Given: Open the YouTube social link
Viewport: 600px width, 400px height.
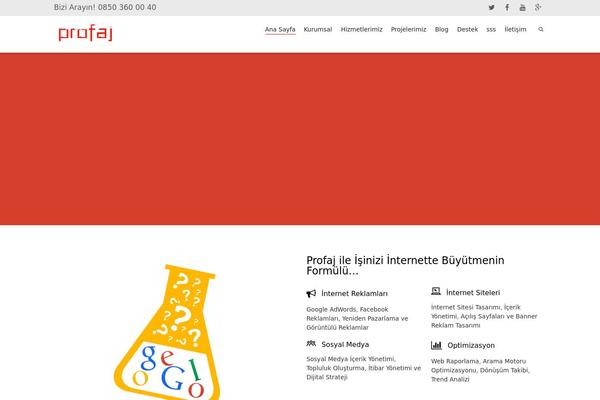Looking at the screenshot, I should pyautogui.click(x=522, y=8).
